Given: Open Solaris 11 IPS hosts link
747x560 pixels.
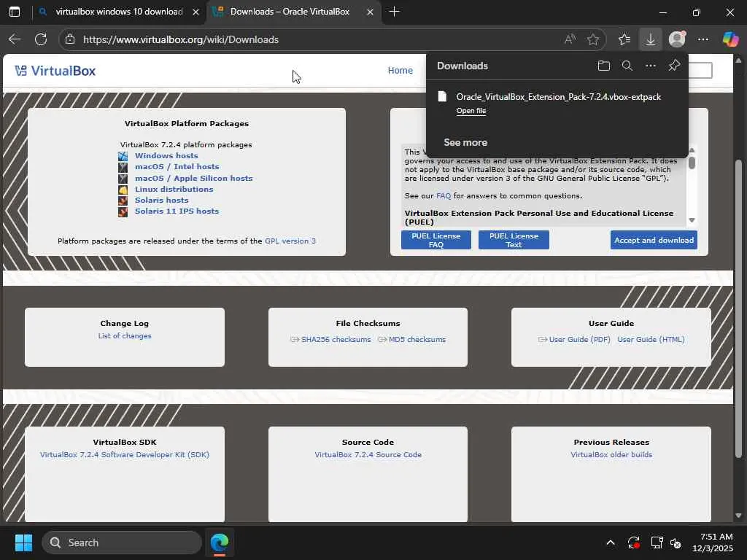Looking at the screenshot, I should click(177, 211).
